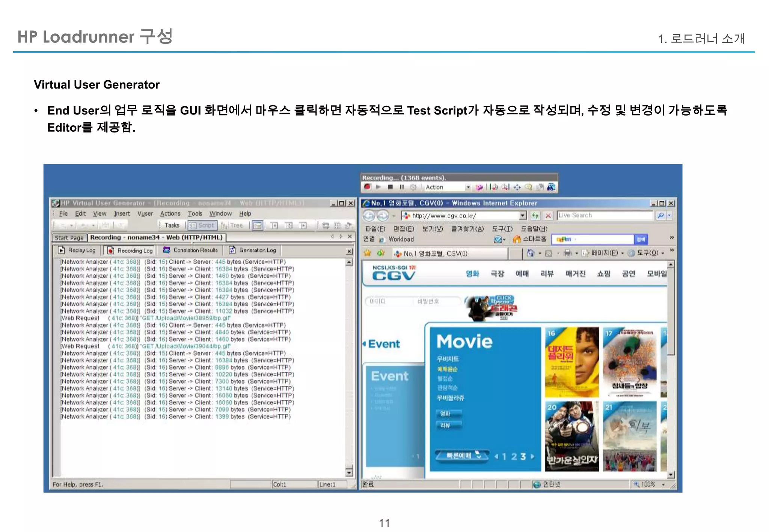The height and width of the screenshot is (532, 769).
Task: Click the pink new action icon beside Action dropdown
Action: tap(479, 187)
